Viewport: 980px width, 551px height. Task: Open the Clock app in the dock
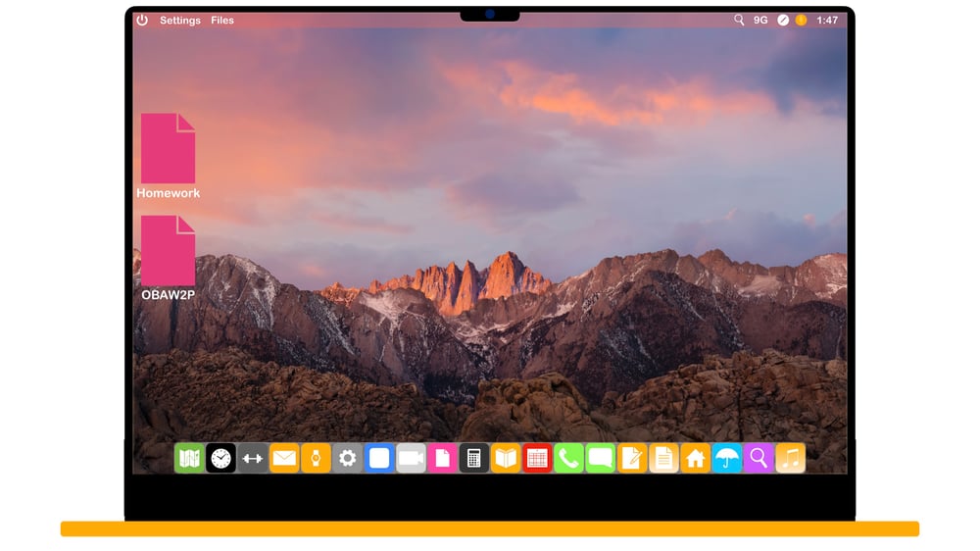(x=220, y=459)
